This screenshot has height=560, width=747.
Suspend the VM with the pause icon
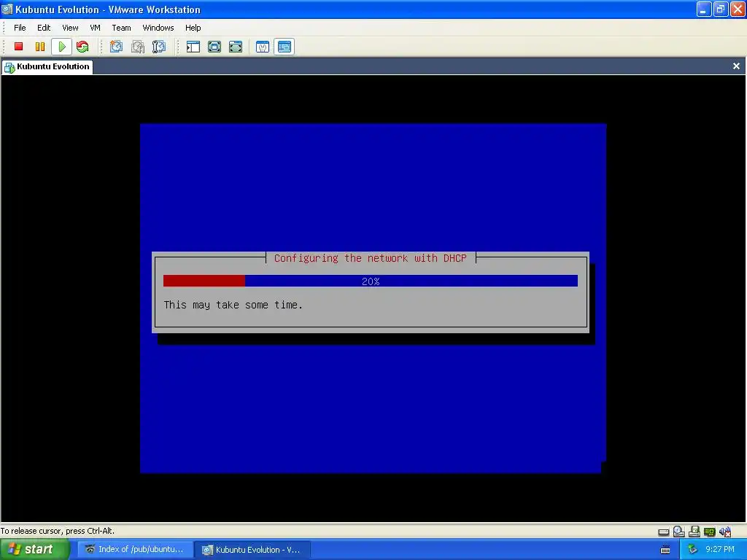coord(40,46)
